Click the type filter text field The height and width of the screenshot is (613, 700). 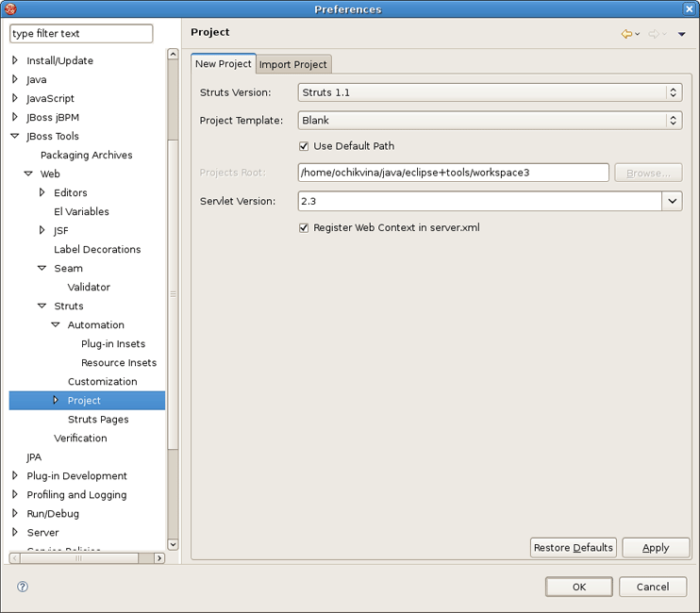pos(81,33)
